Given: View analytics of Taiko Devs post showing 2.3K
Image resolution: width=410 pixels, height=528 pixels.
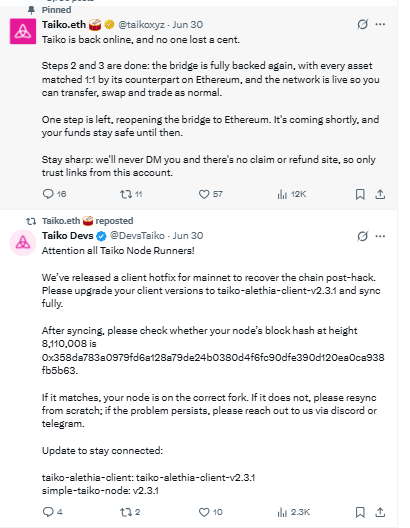Looking at the screenshot, I should [293, 512].
